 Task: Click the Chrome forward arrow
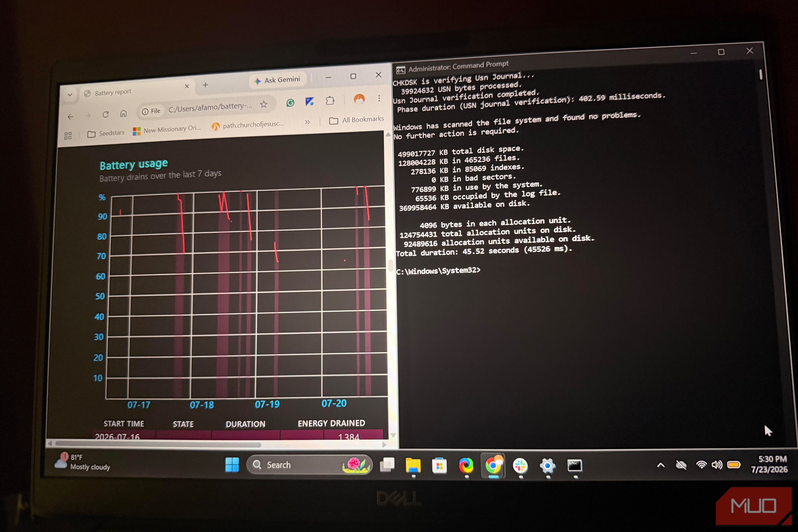point(88,116)
